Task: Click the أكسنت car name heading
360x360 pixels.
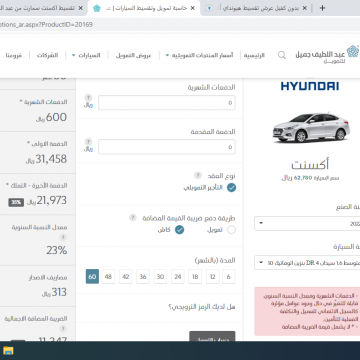Action: [310, 164]
